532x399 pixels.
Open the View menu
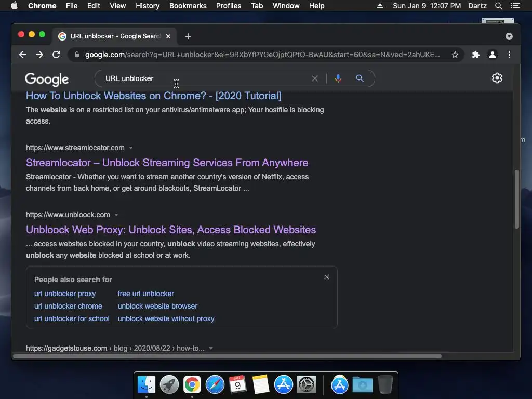pos(118,6)
